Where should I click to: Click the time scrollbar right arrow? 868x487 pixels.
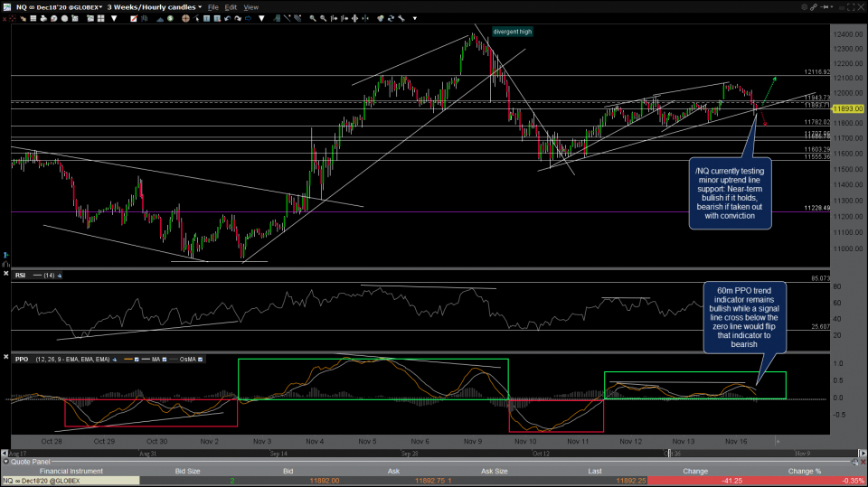(x=863, y=454)
